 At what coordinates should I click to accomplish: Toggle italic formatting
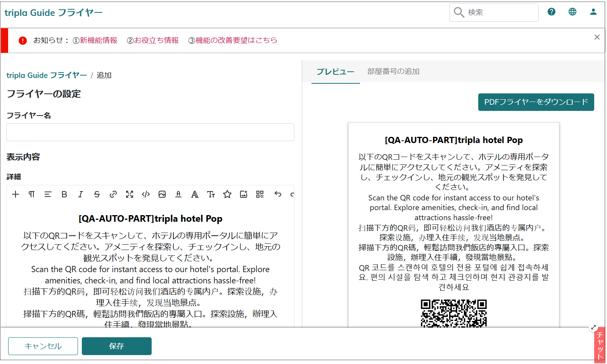[x=81, y=194]
